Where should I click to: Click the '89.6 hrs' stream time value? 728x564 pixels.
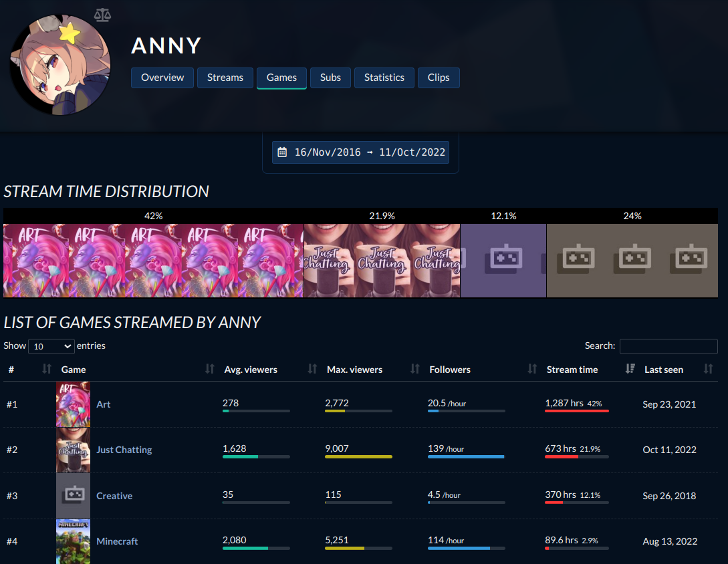click(x=562, y=540)
